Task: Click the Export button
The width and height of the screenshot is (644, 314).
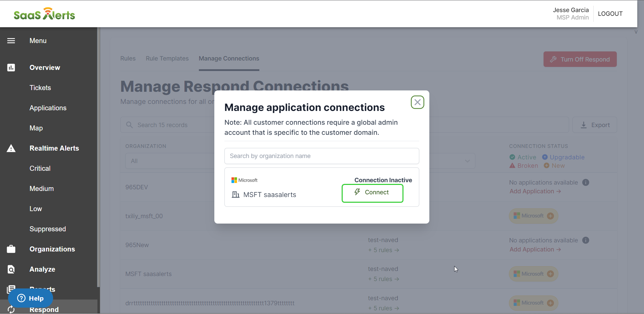Action: tap(595, 125)
